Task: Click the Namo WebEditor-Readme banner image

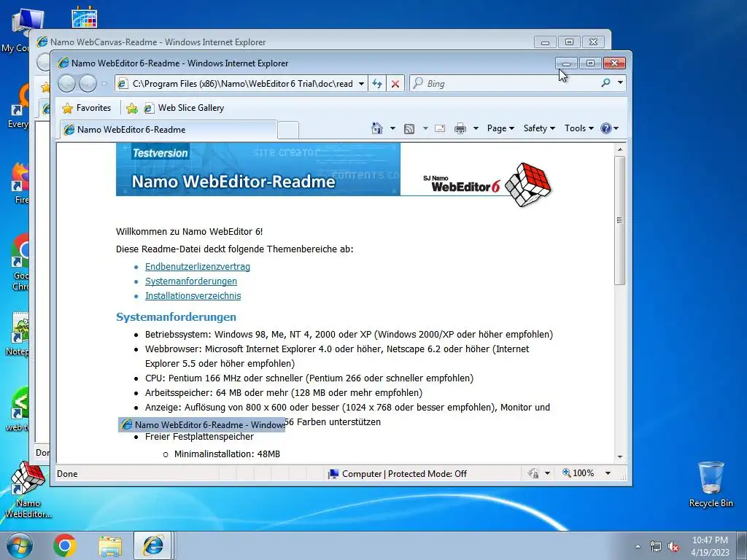Action: point(258,169)
